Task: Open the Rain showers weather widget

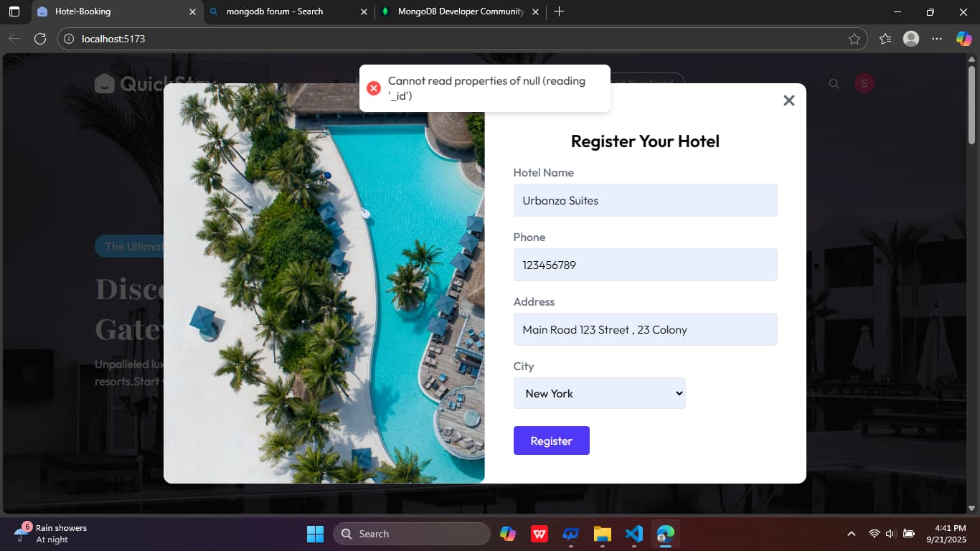Action: tap(50, 534)
